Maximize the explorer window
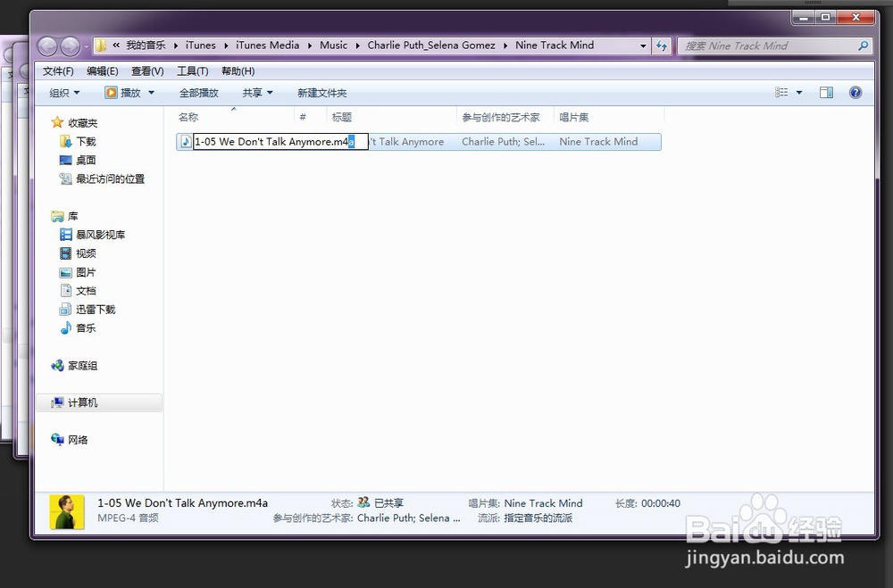The image size is (893, 588). click(825, 18)
